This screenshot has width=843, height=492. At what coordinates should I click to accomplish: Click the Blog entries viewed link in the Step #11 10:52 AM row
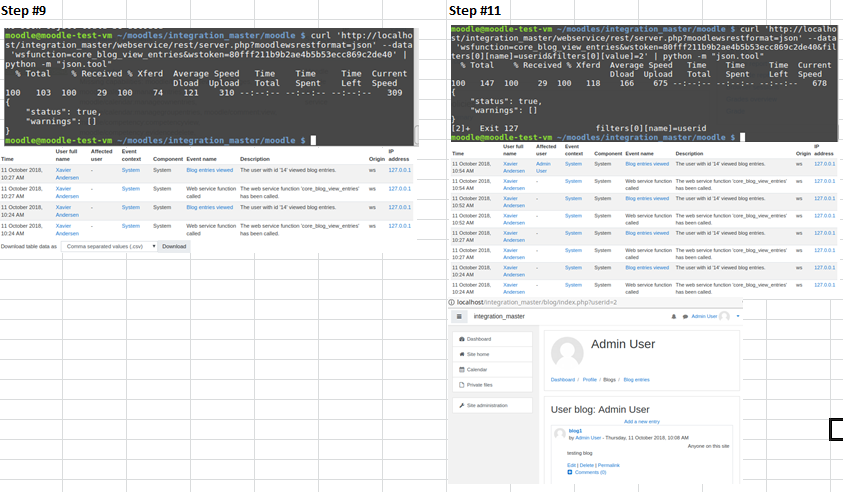coord(647,198)
